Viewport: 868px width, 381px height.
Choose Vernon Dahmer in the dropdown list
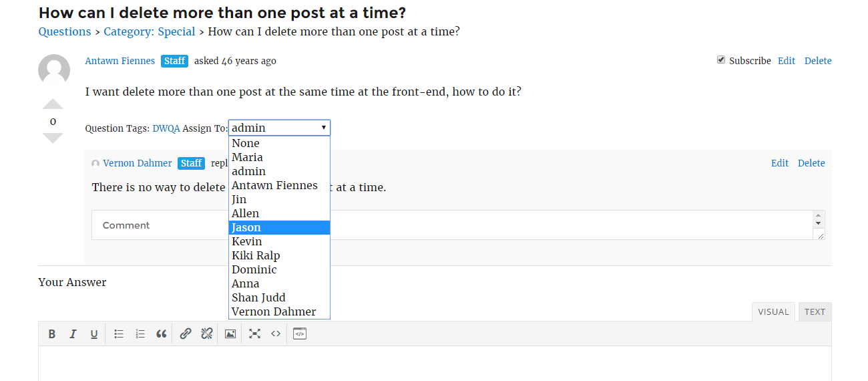(279, 312)
